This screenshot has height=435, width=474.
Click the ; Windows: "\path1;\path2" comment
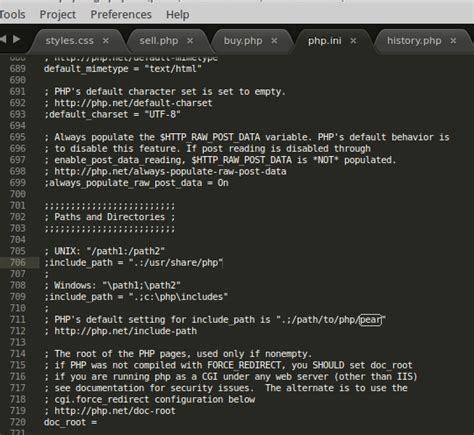112,286
